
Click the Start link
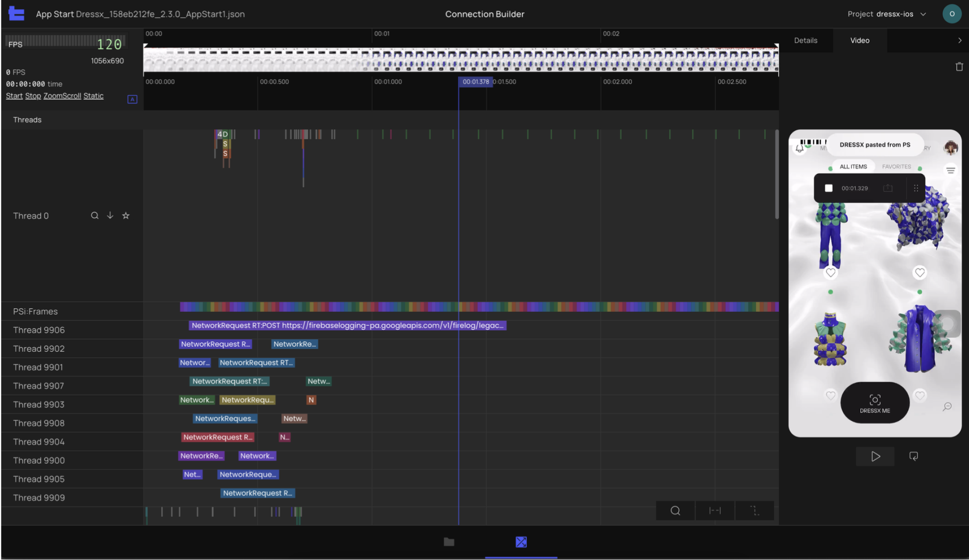pyautogui.click(x=14, y=96)
